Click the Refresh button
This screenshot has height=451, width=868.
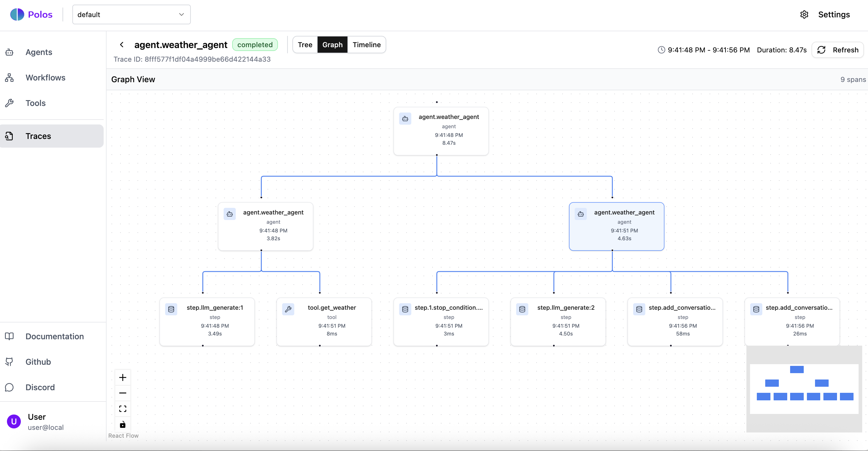[838, 49]
